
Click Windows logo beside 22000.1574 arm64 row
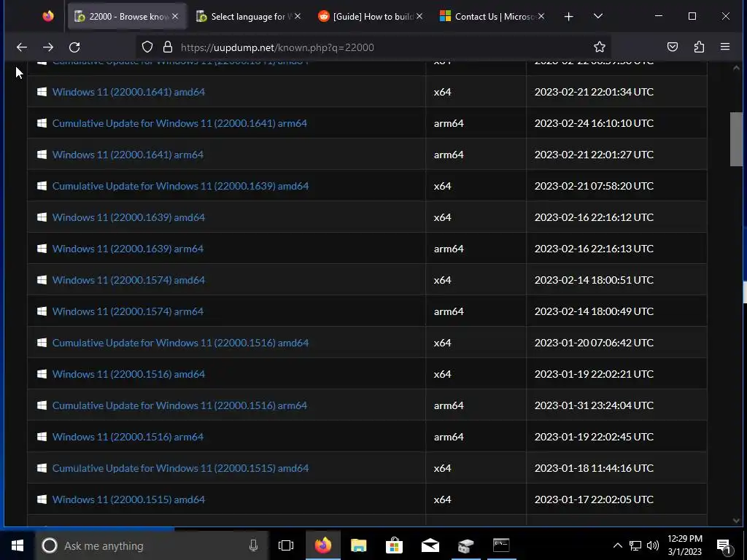(x=42, y=311)
